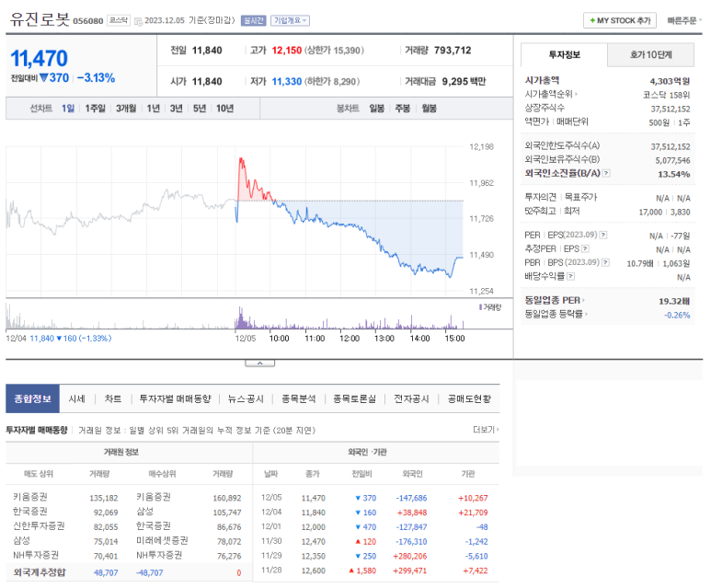Image resolution: width=711 pixels, height=588 pixels.
Task: Click the current price 11,470
Action: [x=39, y=59]
